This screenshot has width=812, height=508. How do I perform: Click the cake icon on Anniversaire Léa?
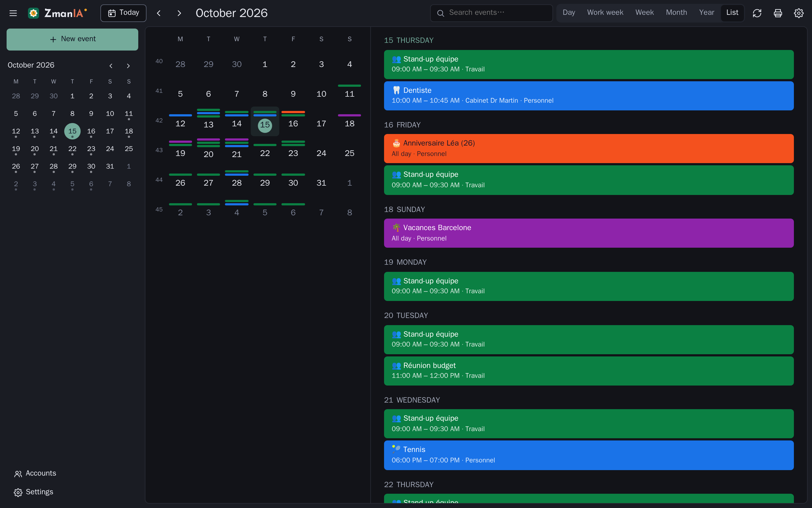coord(396,143)
